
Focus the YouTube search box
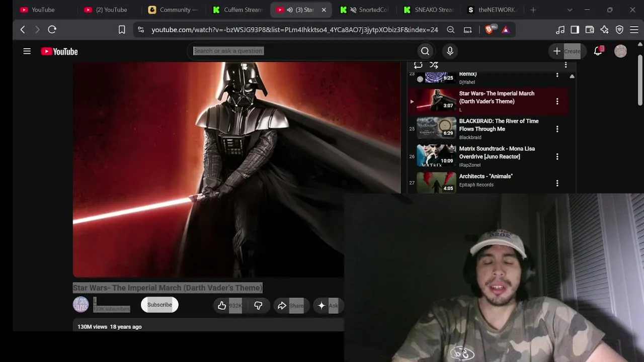point(302,51)
